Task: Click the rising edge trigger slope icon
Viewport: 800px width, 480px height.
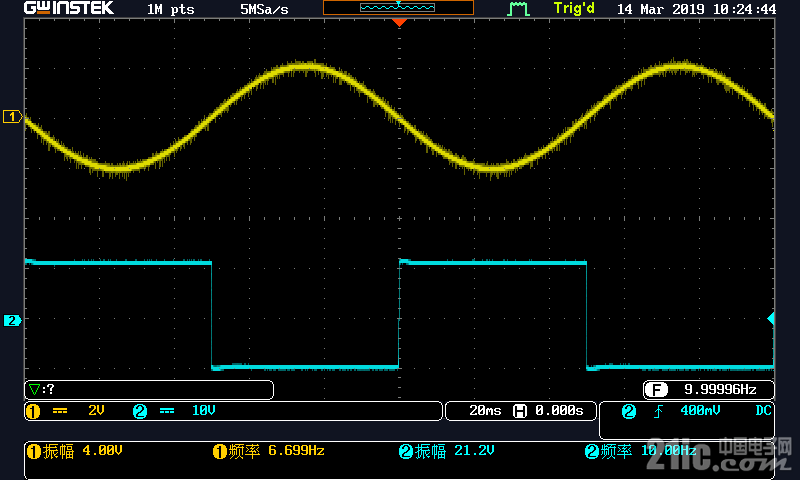Action: tap(658, 411)
